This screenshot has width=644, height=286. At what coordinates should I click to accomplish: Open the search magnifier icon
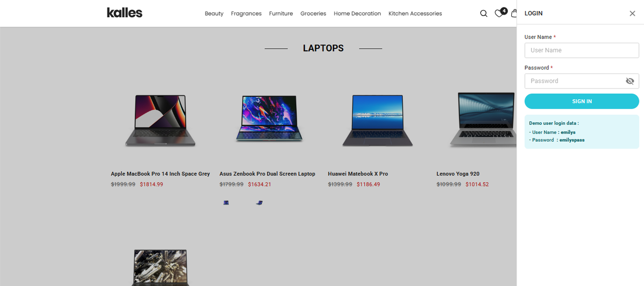click(484, 14)
